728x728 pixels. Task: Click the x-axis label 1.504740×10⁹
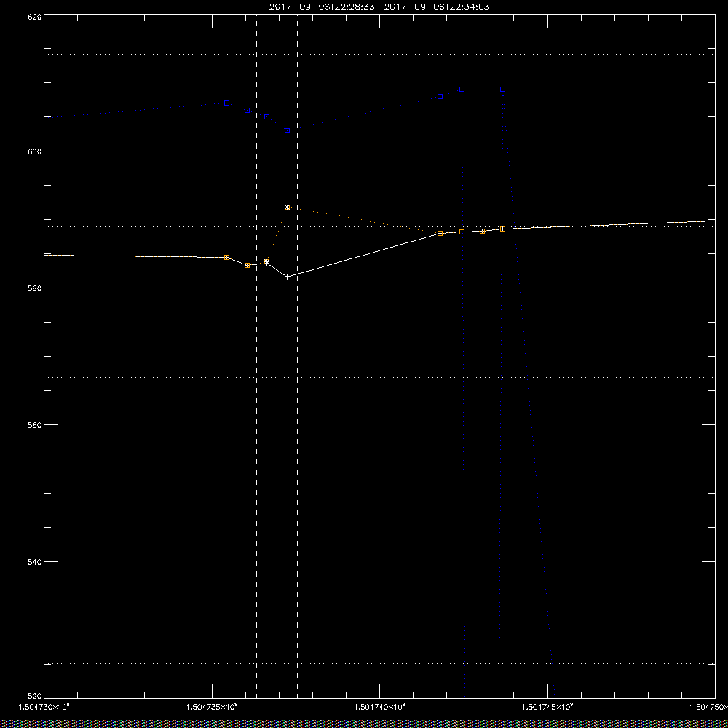click(380, 707)
